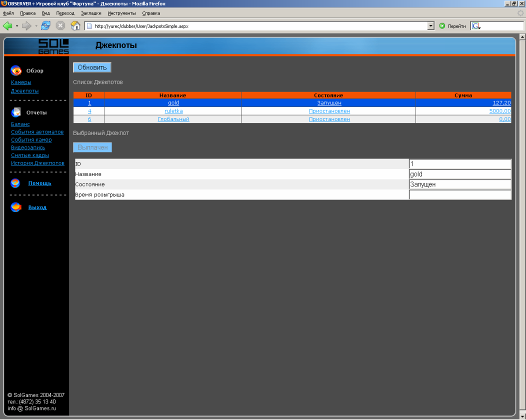Click the 5000.00 sum link
This screenshot has height=420, width=526.
(500, 111)
